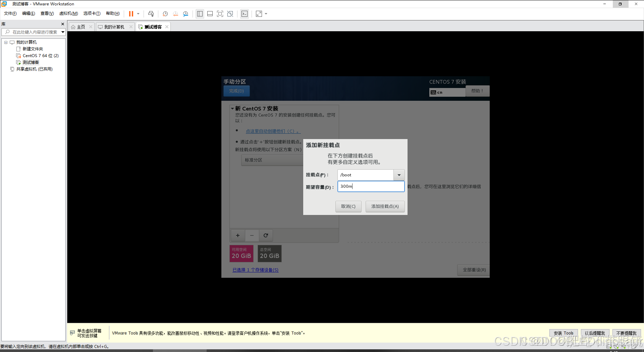
Task: Click the keyboard hint icon in info bar
Action: point(72,333)
